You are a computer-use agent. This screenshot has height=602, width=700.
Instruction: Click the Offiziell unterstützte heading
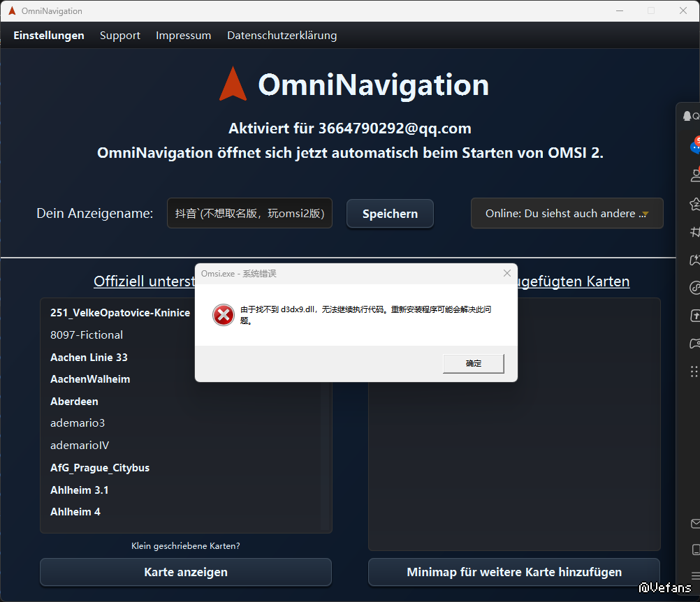144,281
